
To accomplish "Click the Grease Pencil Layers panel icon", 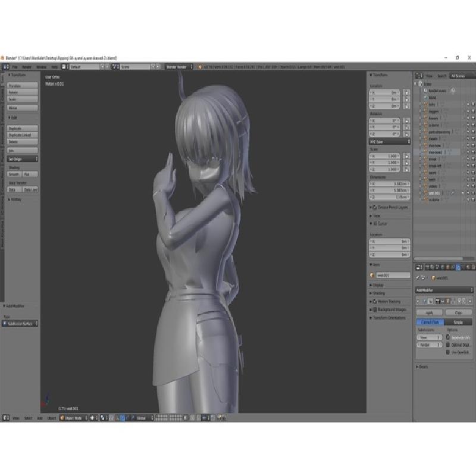I will (375, 207).
